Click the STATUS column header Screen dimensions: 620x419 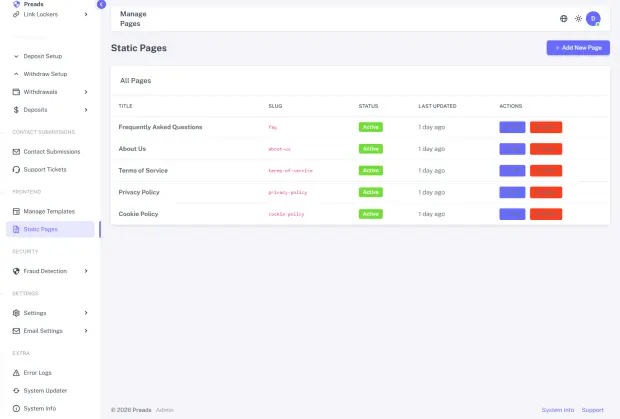click(x=368, y=106)
